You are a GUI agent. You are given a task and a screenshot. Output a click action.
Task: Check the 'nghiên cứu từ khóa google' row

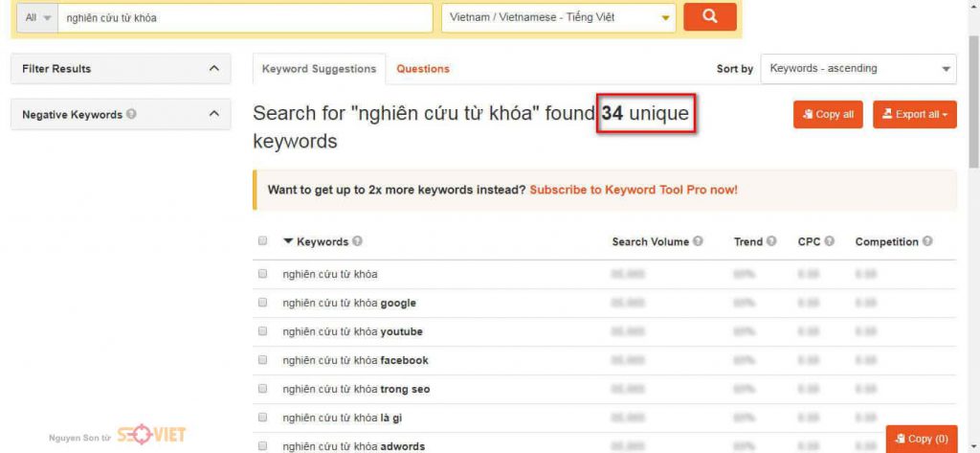[262, 303]
